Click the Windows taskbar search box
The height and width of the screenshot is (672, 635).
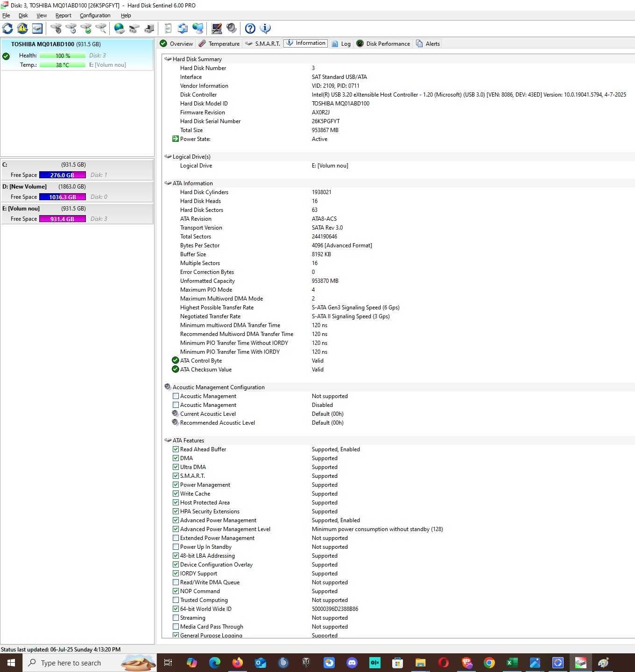90,663
